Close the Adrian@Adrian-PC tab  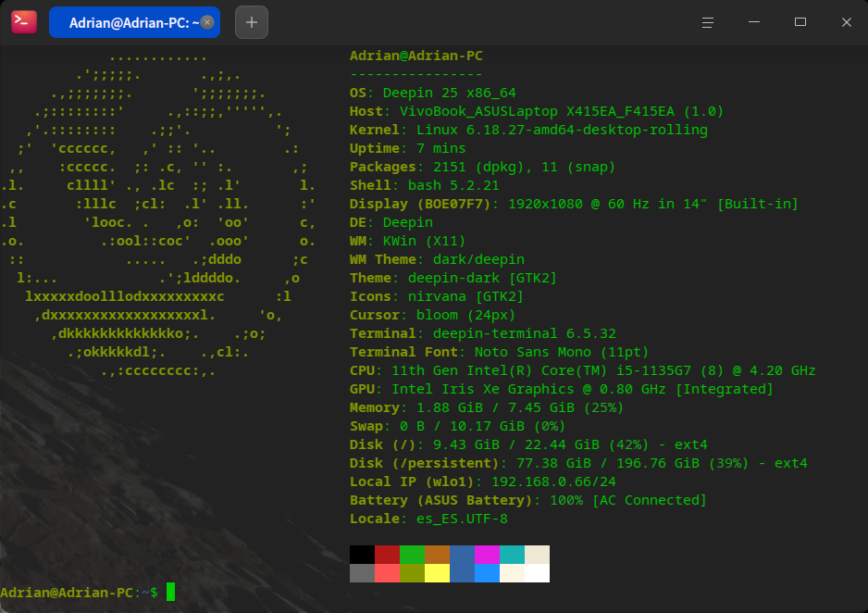click(x=207, y=22)
